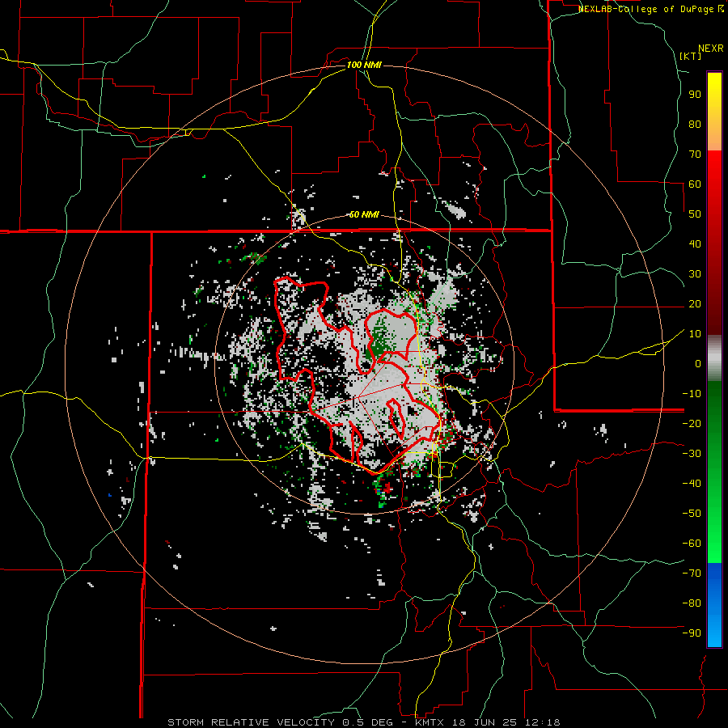728x728 pixels.
Task: Click the 0 scale value
Action: [698, 363]
